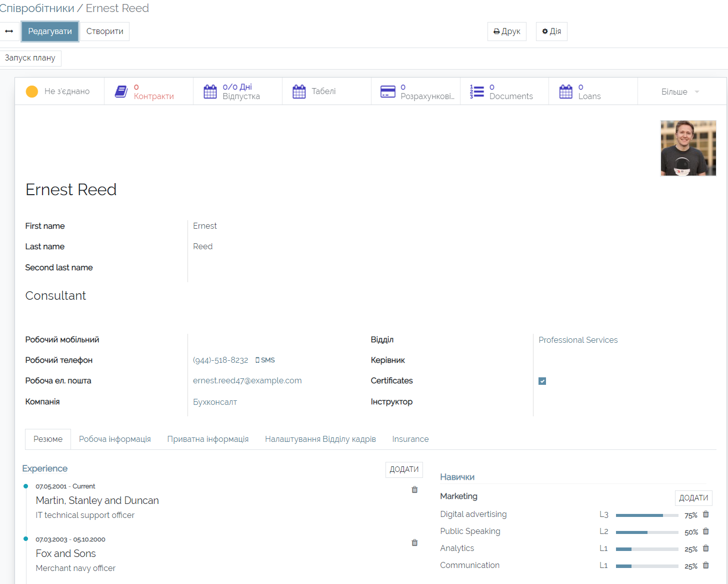728x584 pixels.
Task: Add new Experience entry with ДОДАТИ
Action: pyautogui.click(x=404, y=469)
